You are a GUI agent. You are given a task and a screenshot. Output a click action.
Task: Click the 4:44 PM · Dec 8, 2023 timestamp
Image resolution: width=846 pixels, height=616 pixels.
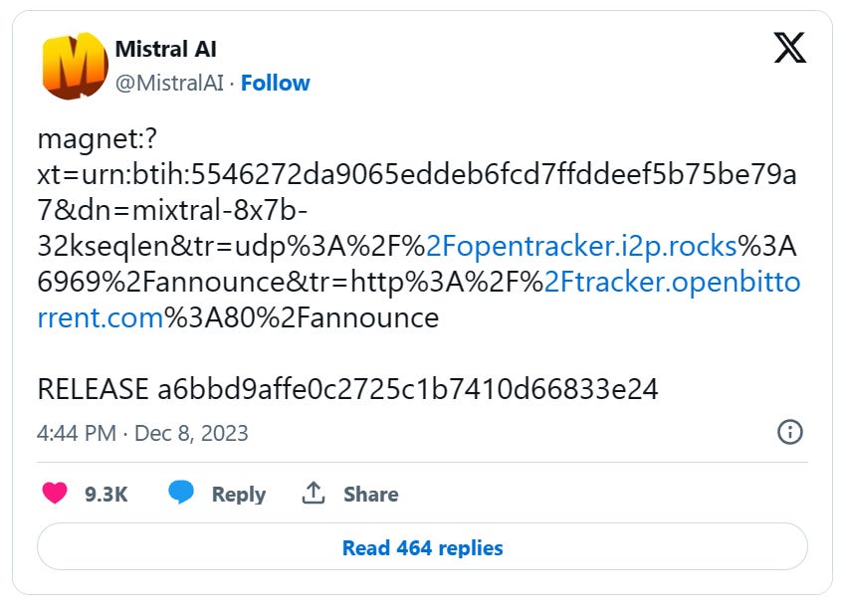coord(142,433)
